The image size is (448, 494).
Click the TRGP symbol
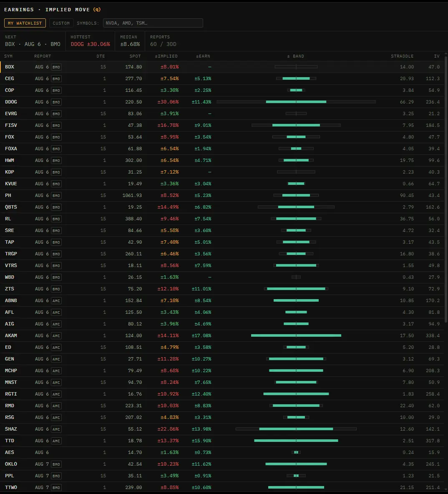click(11, 254)
